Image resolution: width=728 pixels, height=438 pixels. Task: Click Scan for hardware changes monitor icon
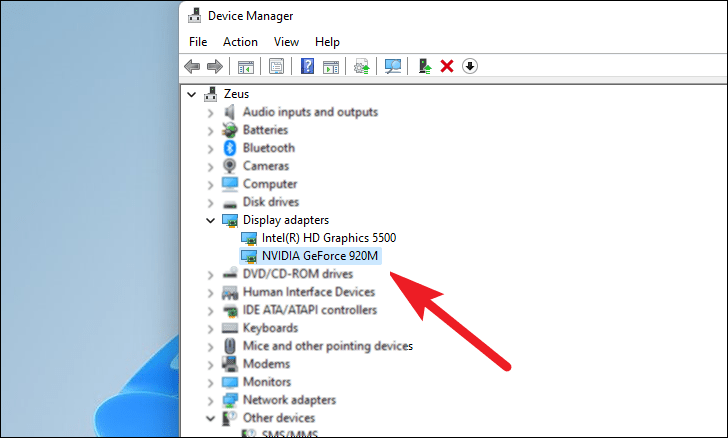392,66
